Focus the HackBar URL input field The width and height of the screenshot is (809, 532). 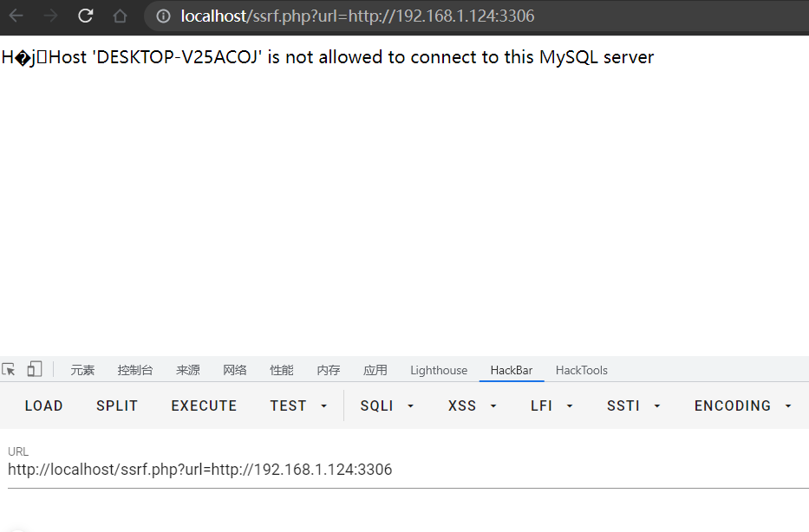point(408,469)
